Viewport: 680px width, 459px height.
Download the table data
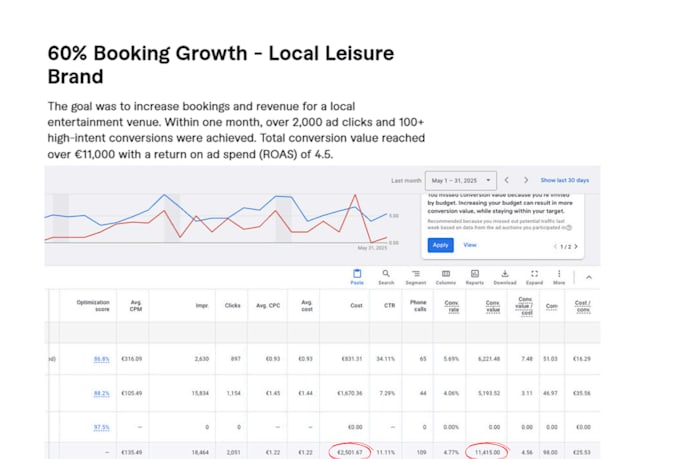(x=505, y=277)
